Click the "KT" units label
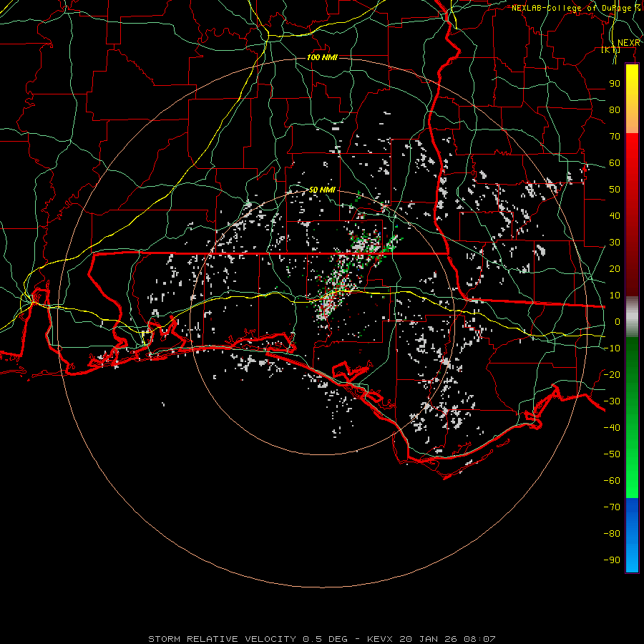 [611, 50]
